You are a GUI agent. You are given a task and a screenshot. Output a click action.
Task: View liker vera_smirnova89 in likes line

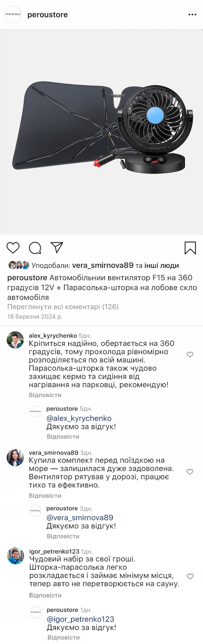[103, 265]
